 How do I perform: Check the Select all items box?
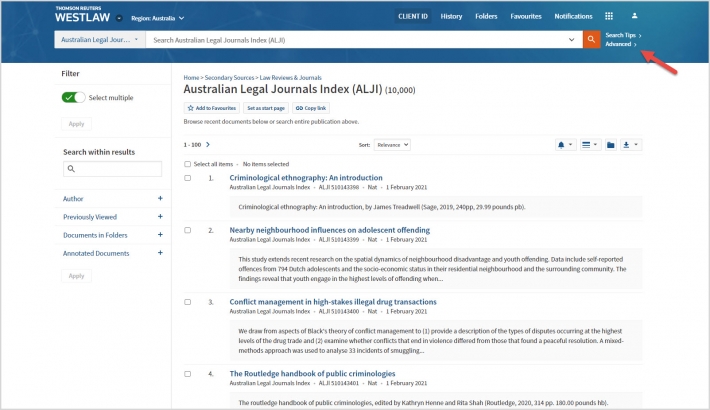click(187, 164)
